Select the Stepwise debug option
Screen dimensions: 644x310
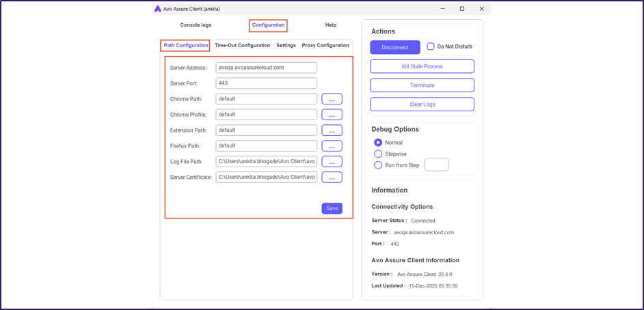pyautogui.click(x=378, y=154)
